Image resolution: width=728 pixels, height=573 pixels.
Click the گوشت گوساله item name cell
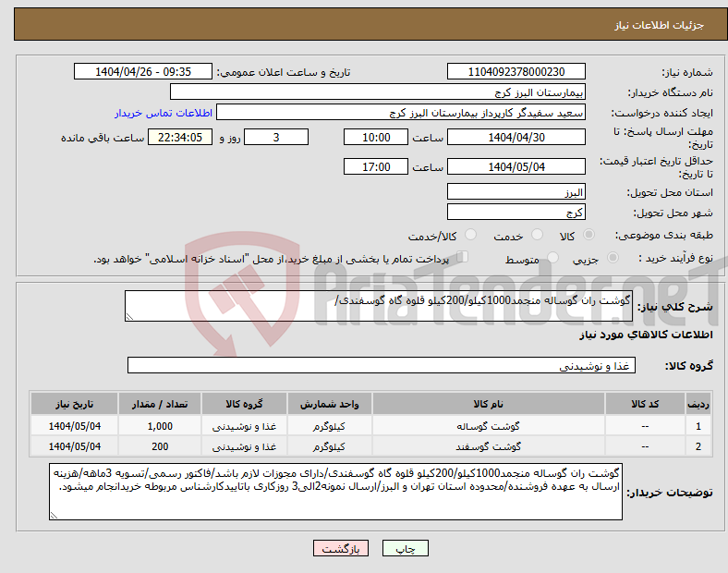click(x=489, y=426)
